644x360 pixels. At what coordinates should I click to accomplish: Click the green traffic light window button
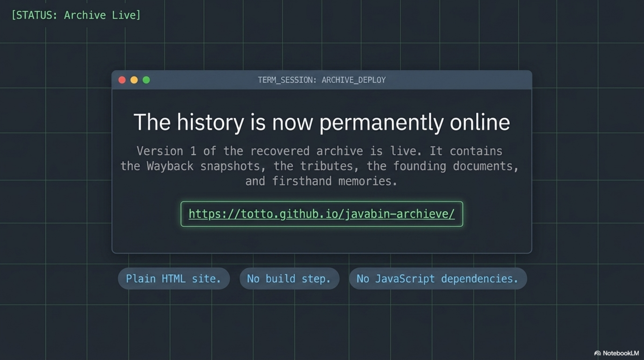click(146, 80)
